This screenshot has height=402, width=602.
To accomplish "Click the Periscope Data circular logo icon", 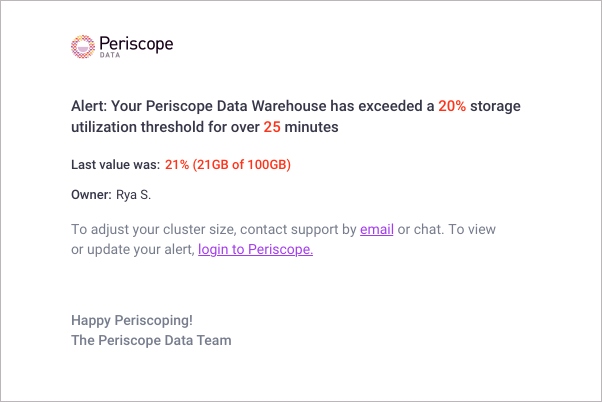I will [x=83, y=46].
